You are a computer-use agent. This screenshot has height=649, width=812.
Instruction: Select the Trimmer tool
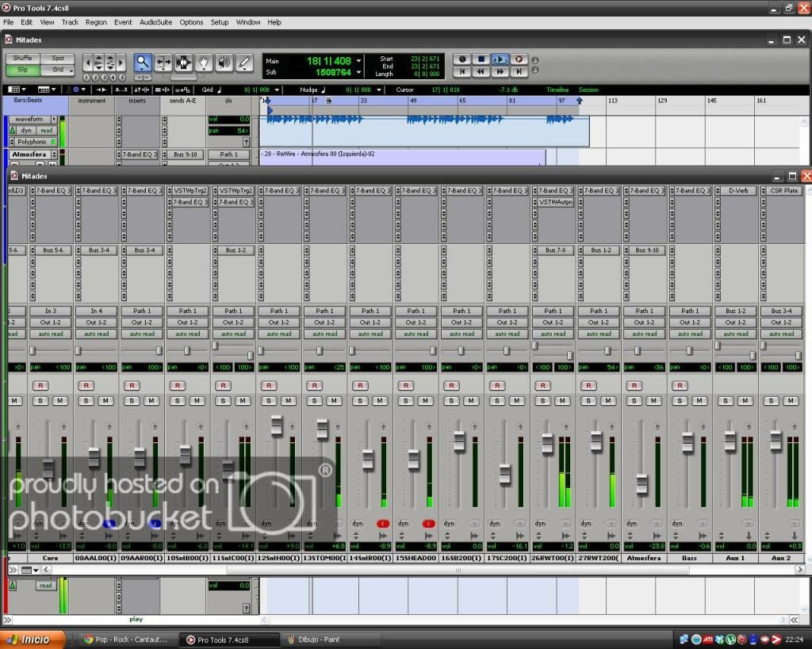163,63
